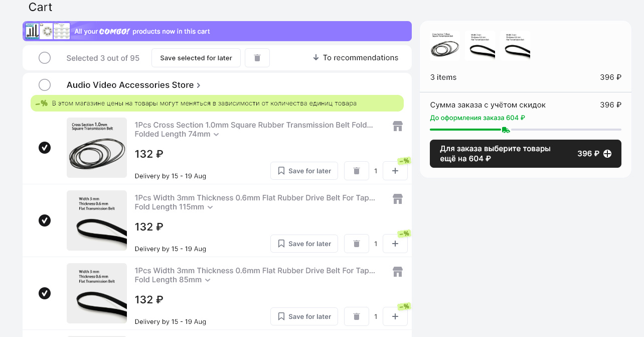Viewport: 644px width, 337px height.
Task: Click Save selected for later button
Action: pos(196,58)
